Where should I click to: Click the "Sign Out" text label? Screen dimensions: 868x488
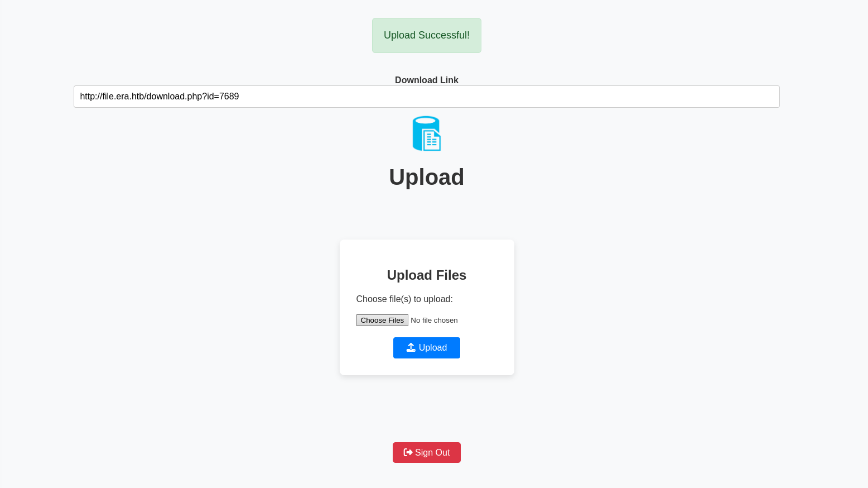[x=432, y=452]
